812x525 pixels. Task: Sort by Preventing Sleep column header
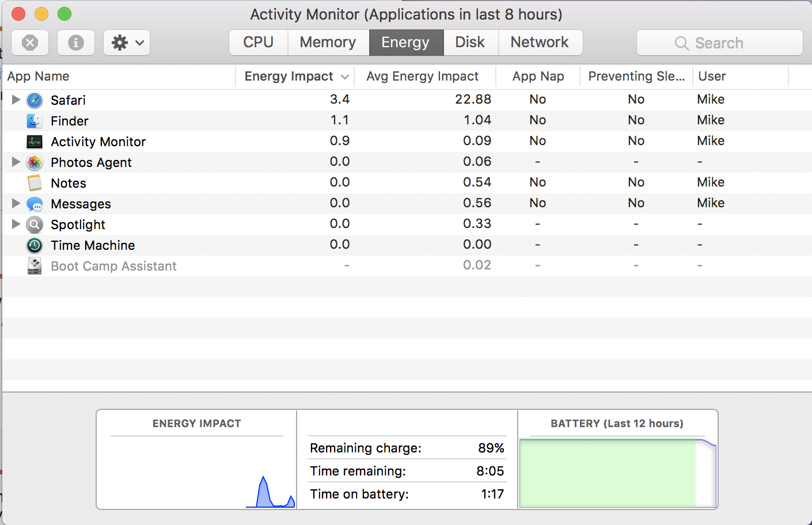636,76
